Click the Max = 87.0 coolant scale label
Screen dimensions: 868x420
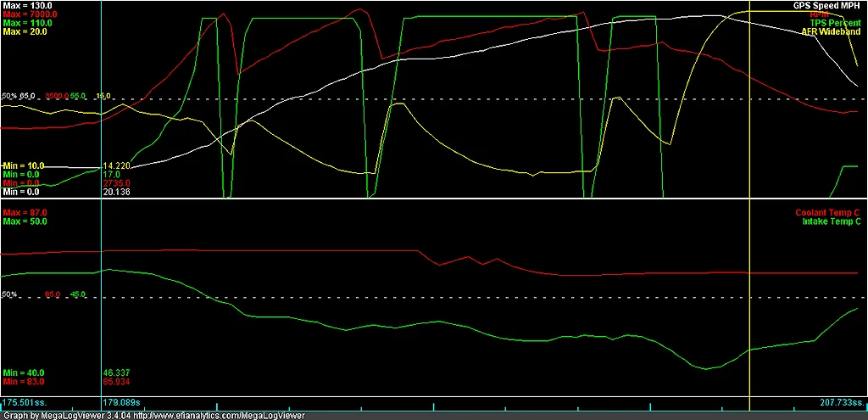tap(25, 213)
